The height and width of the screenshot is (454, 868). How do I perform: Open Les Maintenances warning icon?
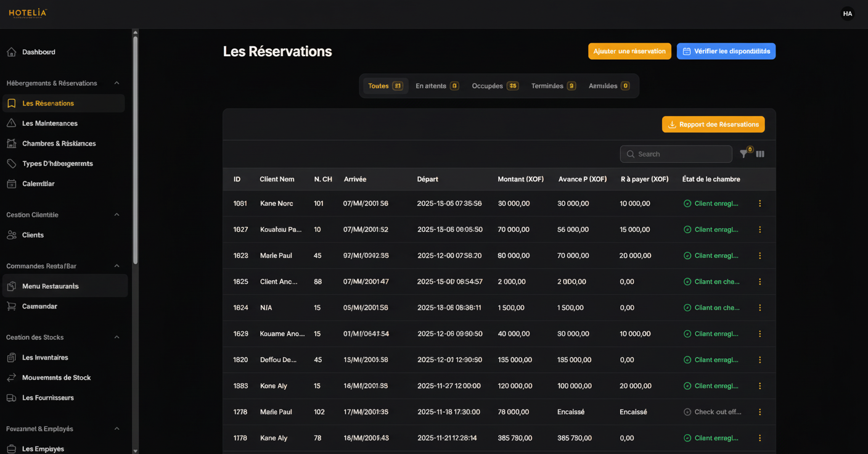[12, 123]
